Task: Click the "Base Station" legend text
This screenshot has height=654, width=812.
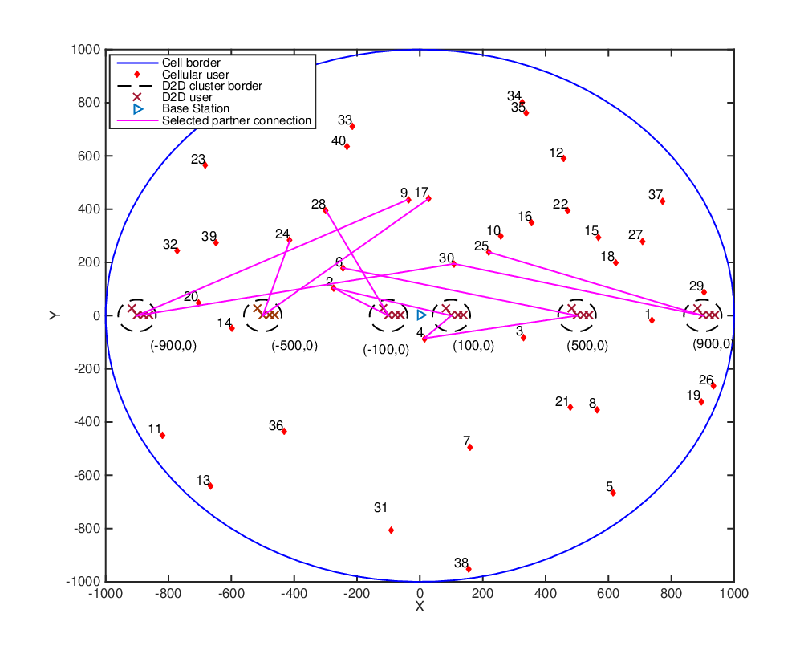Action: pos(195,109)
